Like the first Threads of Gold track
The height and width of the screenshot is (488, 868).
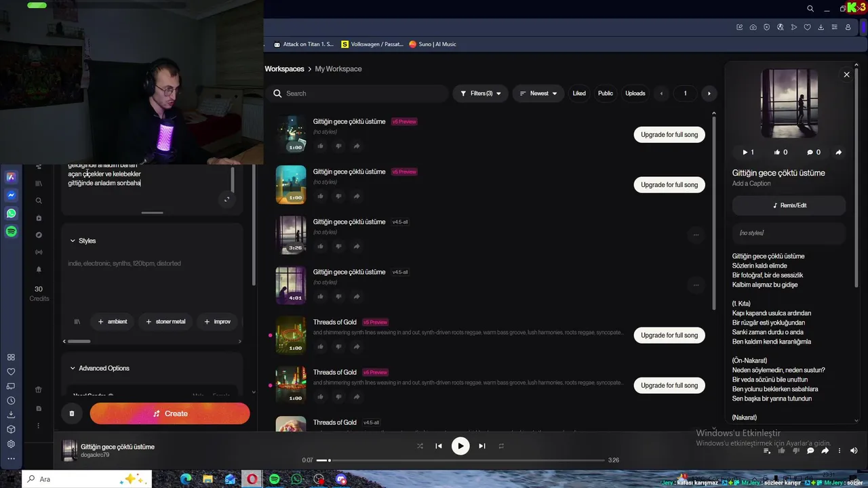coord(321,347)
